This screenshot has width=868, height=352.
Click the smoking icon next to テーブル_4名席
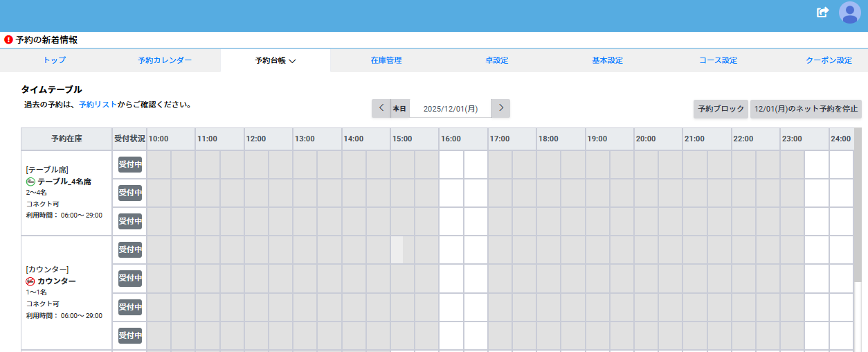tap(30, 182)
